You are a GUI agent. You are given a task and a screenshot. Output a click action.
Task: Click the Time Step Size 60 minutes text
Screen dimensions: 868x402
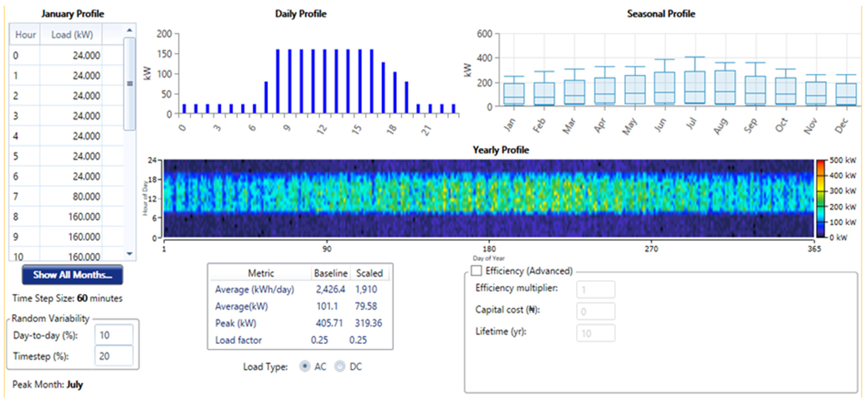[x=67, y=298]
